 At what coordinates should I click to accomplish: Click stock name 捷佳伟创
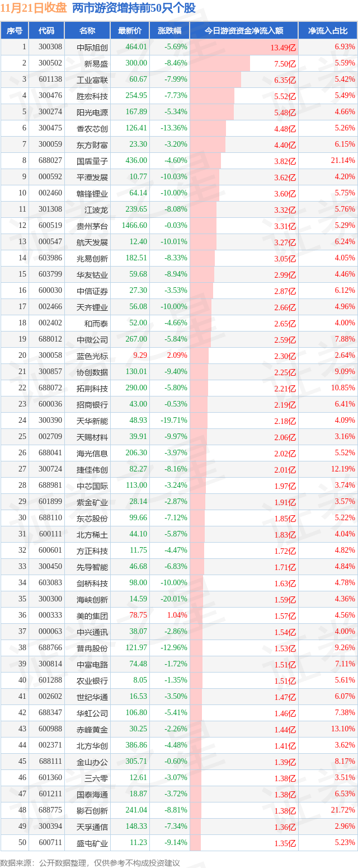tap(92, 470)
